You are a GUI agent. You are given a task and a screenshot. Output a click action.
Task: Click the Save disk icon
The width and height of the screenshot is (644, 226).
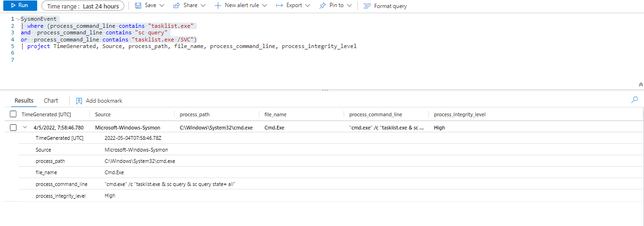point(138,6)
